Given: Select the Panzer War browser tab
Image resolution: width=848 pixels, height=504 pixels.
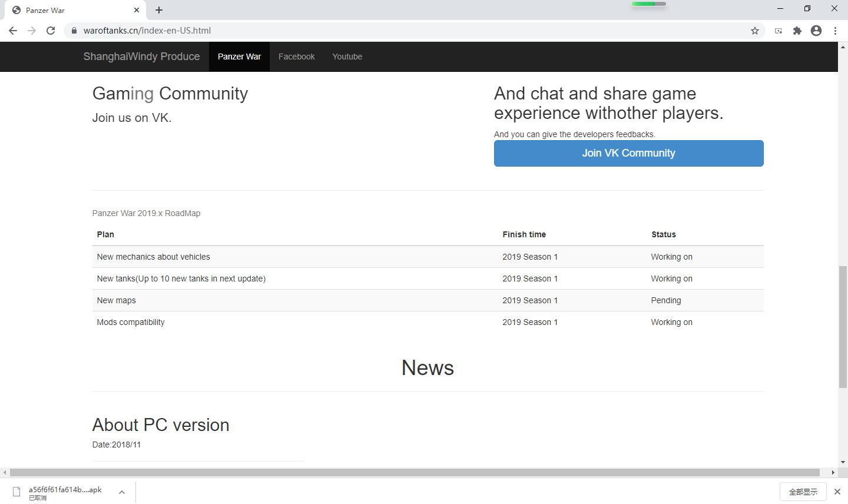Looking at the screenshot, I should 75,10.
